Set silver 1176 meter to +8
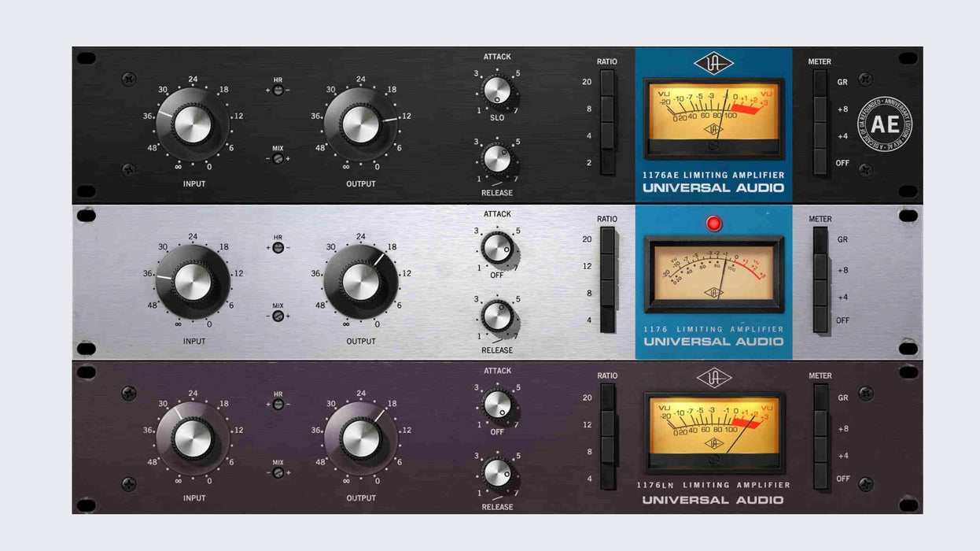 820,267
